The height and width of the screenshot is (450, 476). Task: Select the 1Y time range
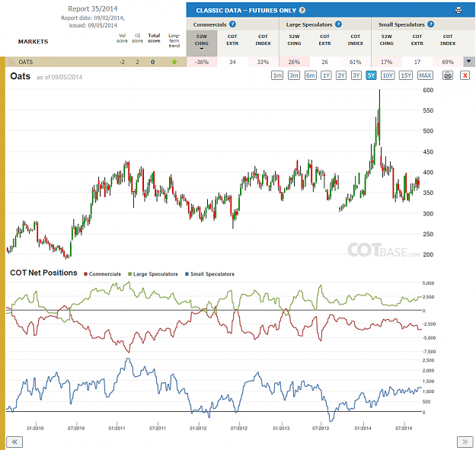(326, 75)
